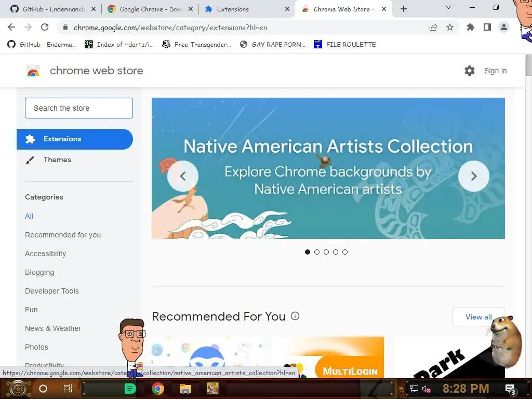The width and height of the screenshot is (532, 399).
Task: Close the Chrome Web Store tab
Action: (x=384, y=9)
